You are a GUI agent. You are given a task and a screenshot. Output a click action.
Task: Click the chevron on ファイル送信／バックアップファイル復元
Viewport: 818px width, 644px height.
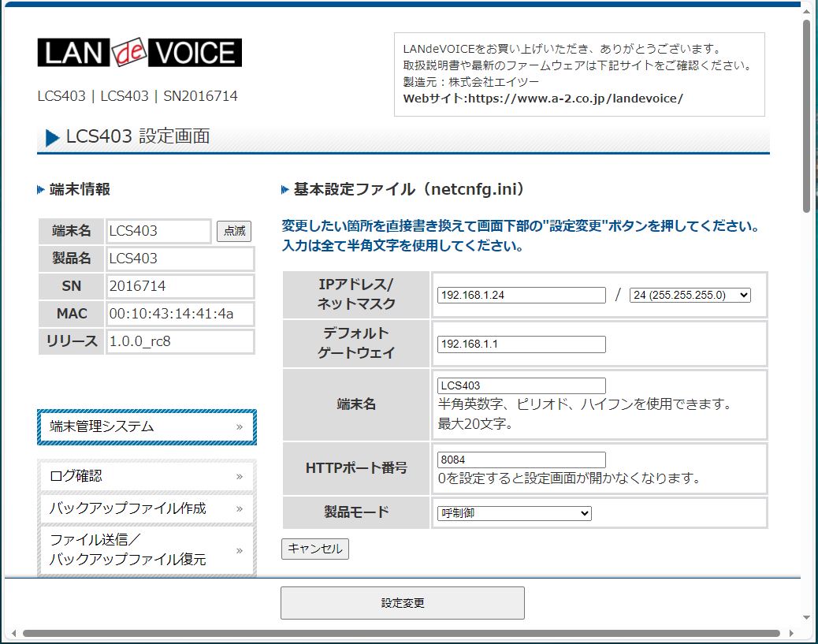(240, 550)
